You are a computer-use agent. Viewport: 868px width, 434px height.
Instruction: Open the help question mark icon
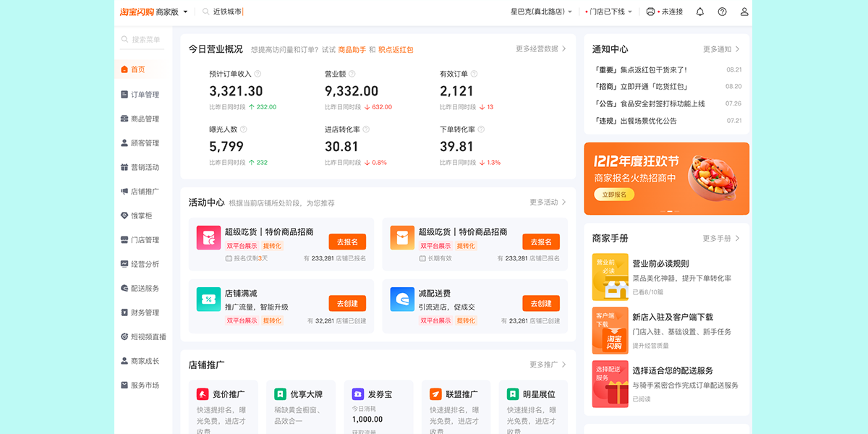(x=722, y=12)
